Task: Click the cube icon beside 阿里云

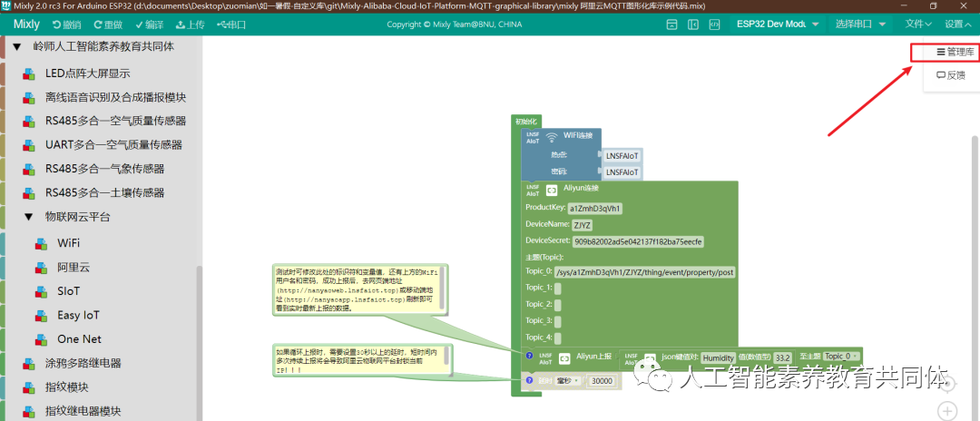Action: click(x=41, y=268)
